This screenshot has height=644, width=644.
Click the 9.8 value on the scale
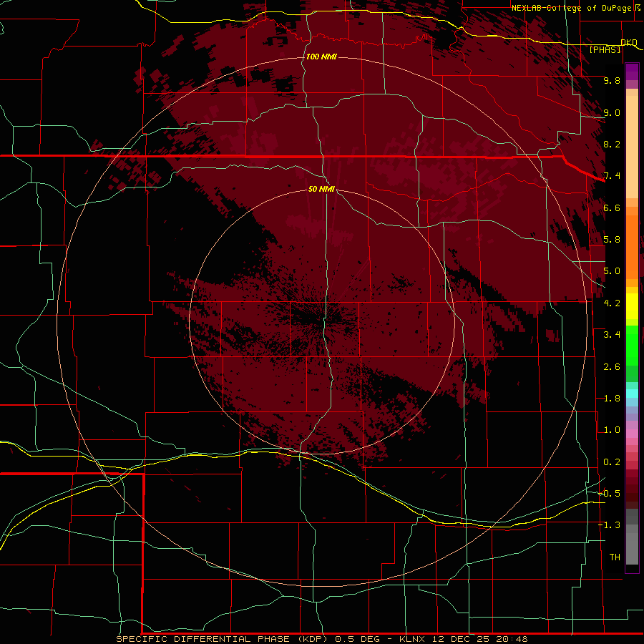[x=612, y=80]
